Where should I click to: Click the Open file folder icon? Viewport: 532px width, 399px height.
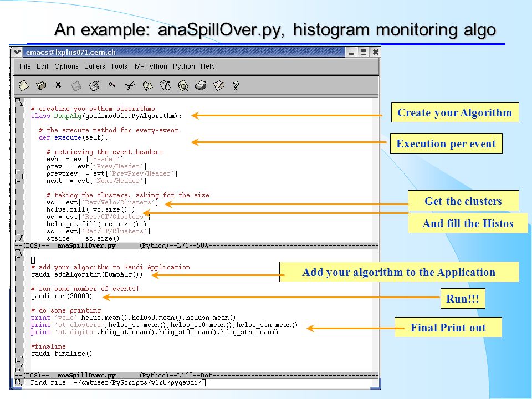tap(41, 85)
